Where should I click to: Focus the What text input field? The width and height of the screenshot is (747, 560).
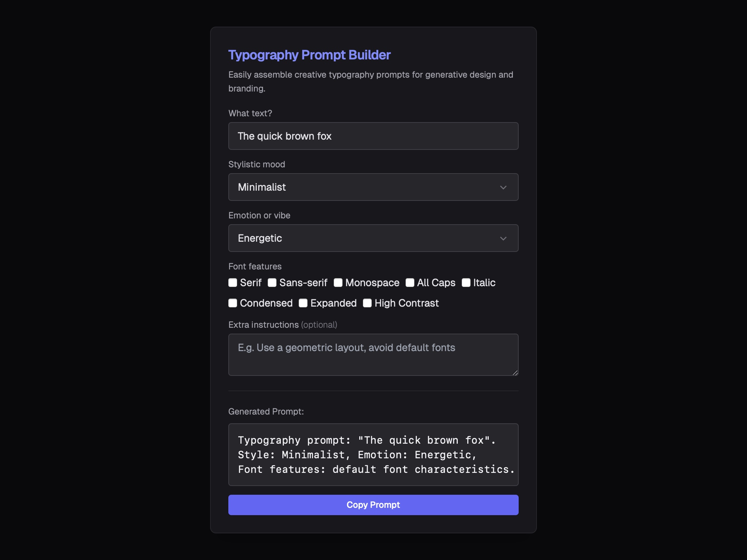(373, 136)
